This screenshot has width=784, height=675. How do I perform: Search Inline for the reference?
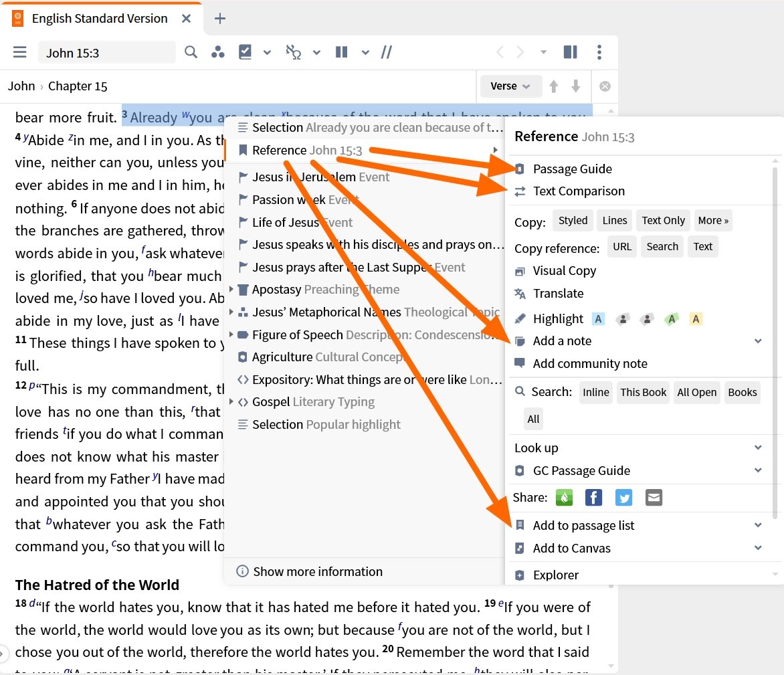pos(596,393)
